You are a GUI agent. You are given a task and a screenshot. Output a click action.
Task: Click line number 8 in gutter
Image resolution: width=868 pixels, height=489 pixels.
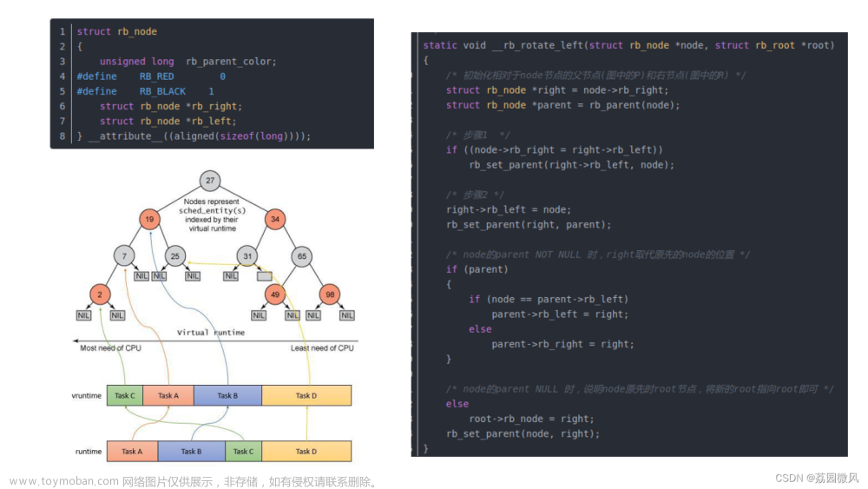[x=62, y=136]
